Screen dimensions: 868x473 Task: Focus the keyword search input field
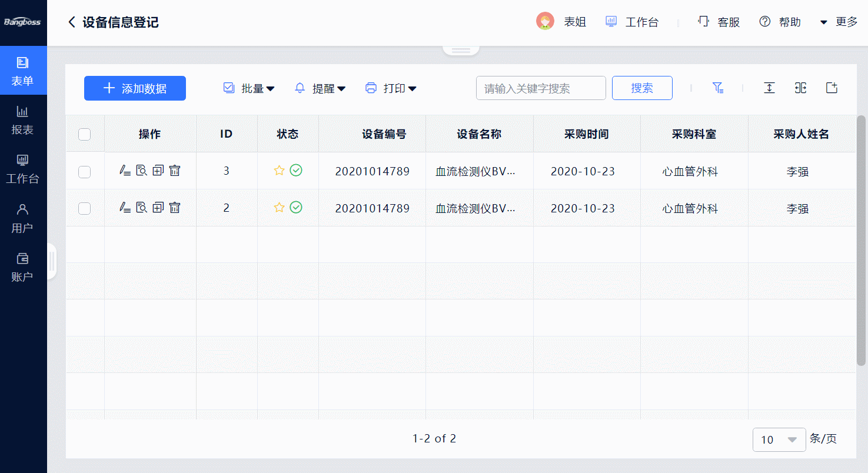[540, 88]
